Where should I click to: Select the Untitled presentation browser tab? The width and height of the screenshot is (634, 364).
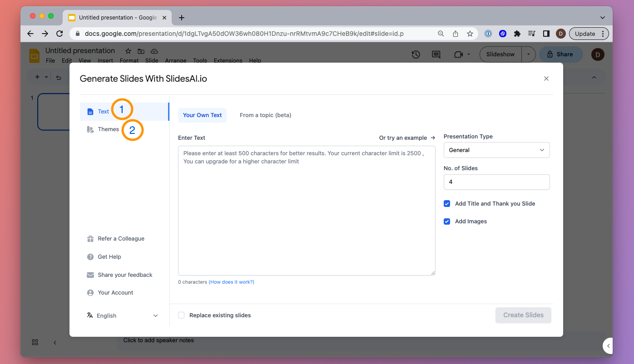click(118, 18)
